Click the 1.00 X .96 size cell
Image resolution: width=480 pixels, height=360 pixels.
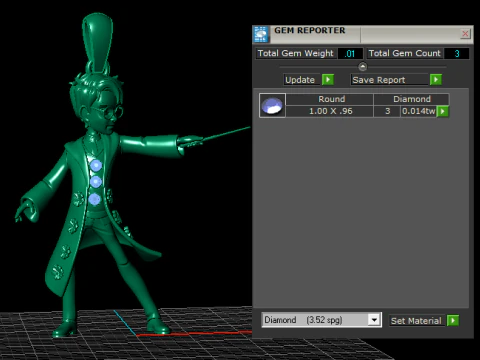click(329, 111)
